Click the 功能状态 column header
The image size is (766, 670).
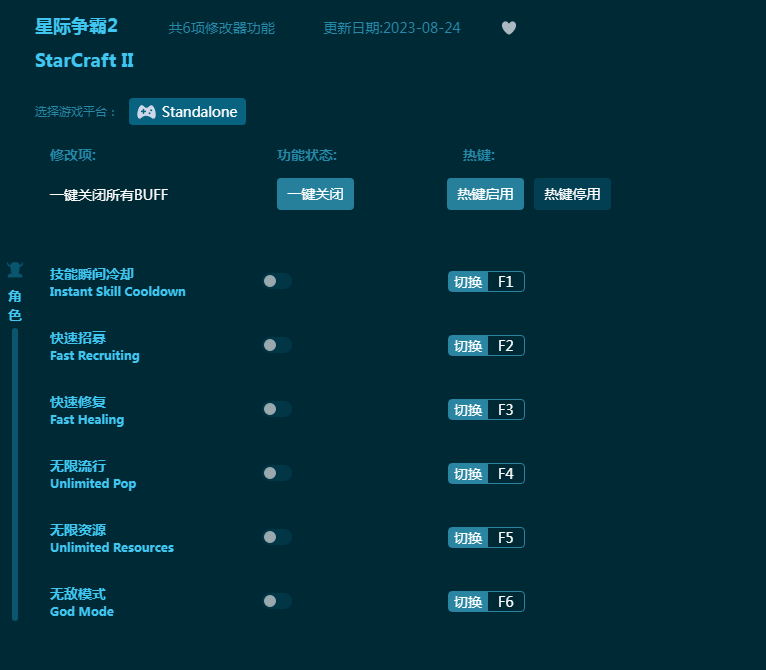[307, 155]
